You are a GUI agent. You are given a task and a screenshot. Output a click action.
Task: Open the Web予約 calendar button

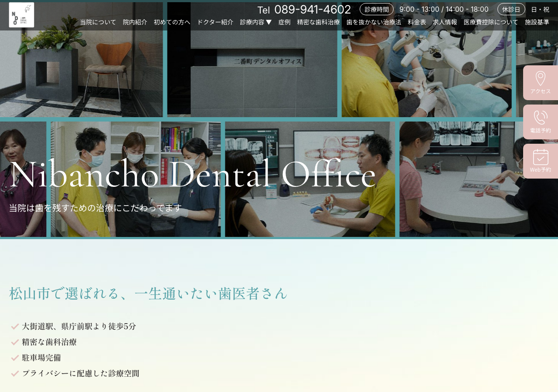tap(541, 161)
